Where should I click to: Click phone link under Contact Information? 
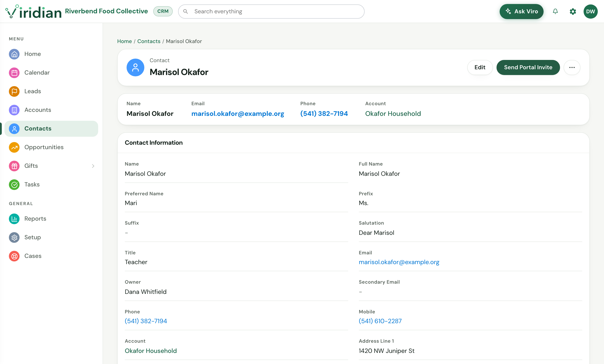(146, 321)
